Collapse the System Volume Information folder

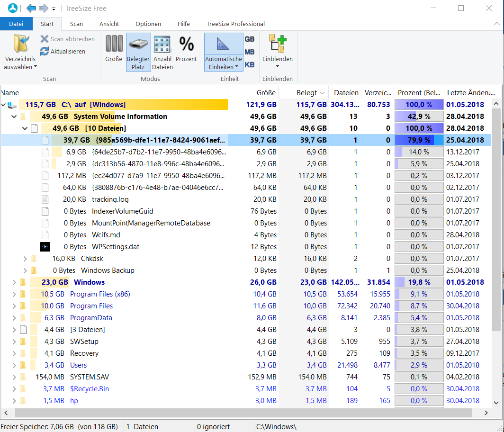[14, 117]
